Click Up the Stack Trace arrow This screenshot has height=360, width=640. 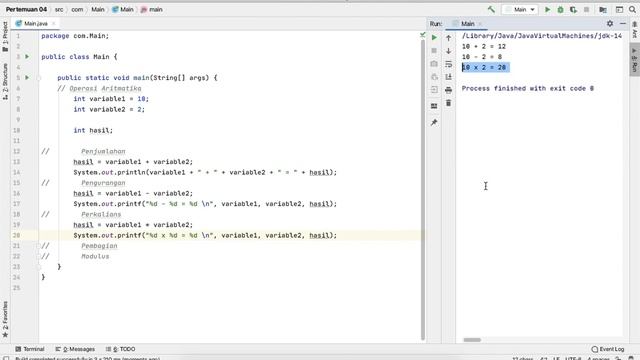pos(449,38)
